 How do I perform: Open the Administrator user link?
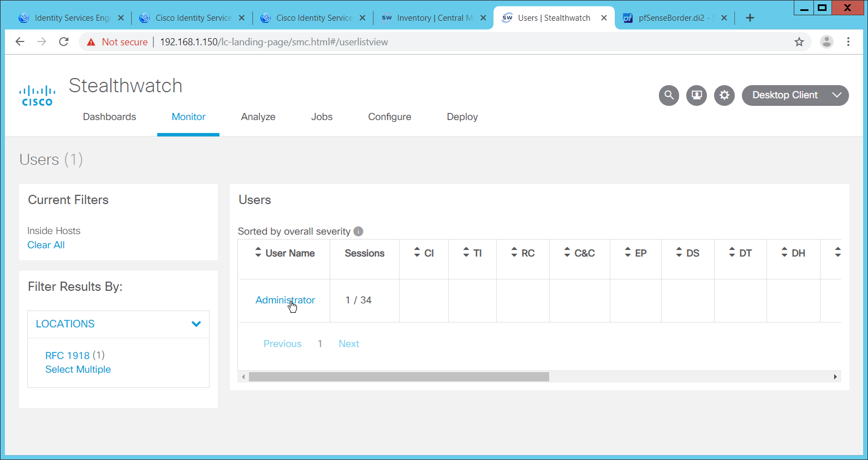(x=285, y=300)
